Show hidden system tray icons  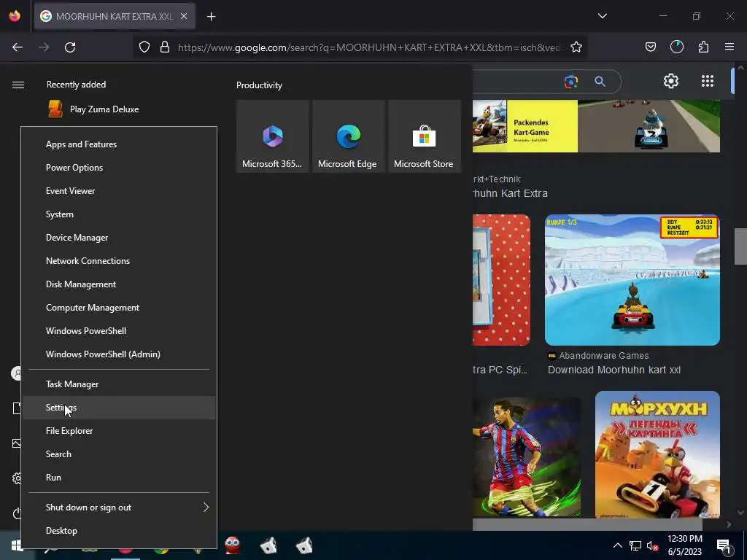(617, 545)
